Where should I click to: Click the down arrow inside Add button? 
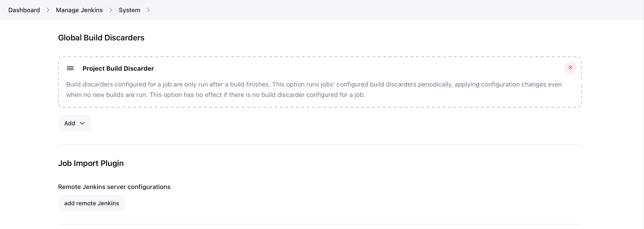(82, 123)
